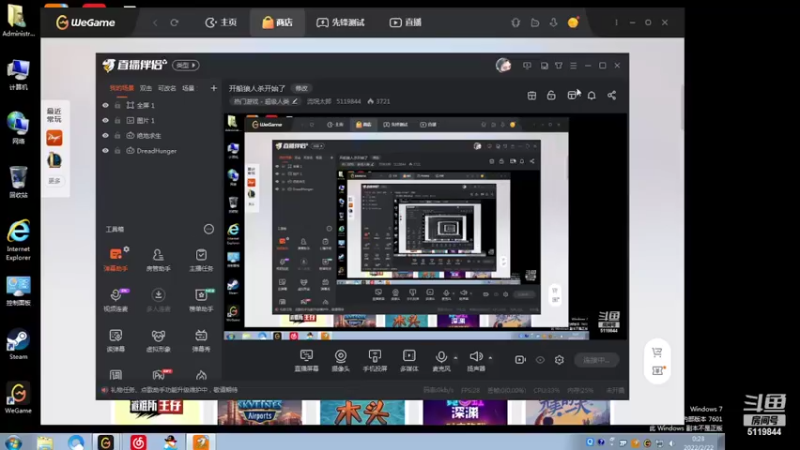Add 多媒体 multimedia source
Image resolution: width=800 pixels, height=450 pixels.
(409, 360)
